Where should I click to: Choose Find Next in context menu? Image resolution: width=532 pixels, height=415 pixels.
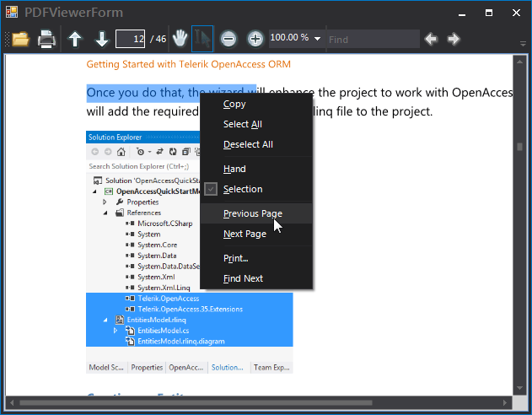pos(256,278)
